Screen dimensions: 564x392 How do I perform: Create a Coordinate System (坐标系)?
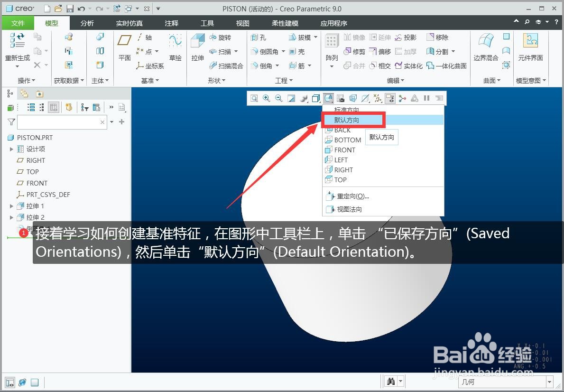[150, 66]
